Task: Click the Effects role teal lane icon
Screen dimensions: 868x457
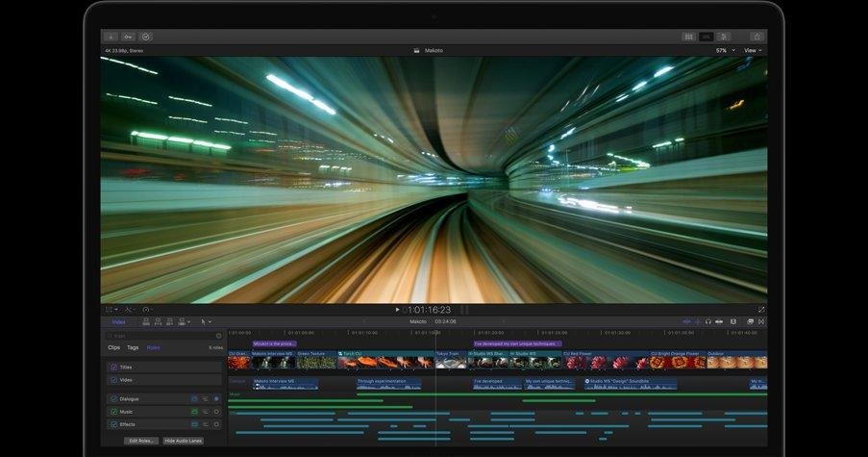Action: 194,424
